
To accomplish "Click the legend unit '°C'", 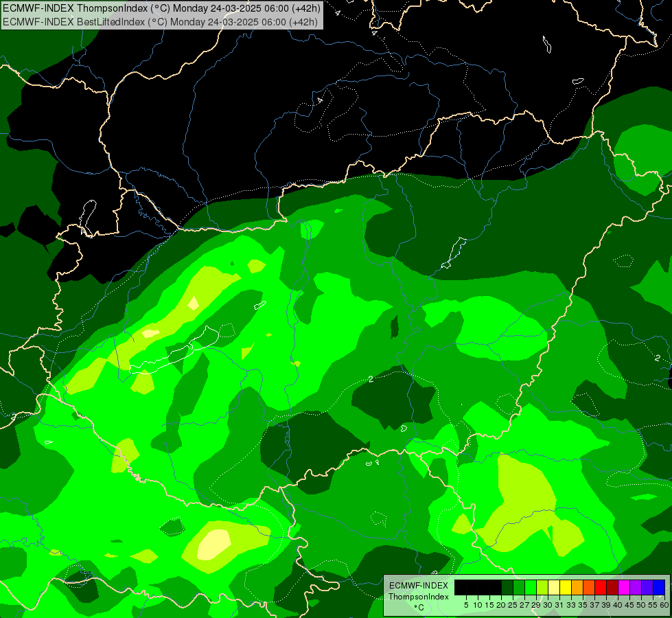I will tap(419, 608).
